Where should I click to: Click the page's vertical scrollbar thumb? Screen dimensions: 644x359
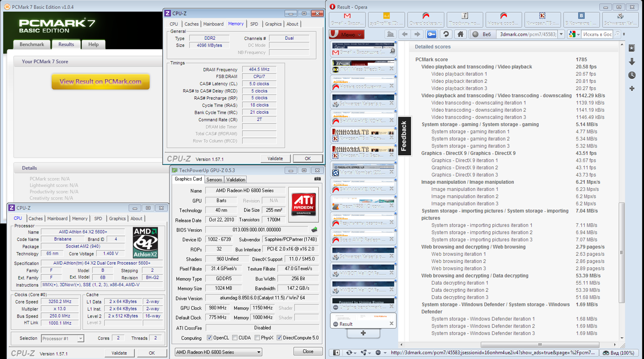coord(622,252)
